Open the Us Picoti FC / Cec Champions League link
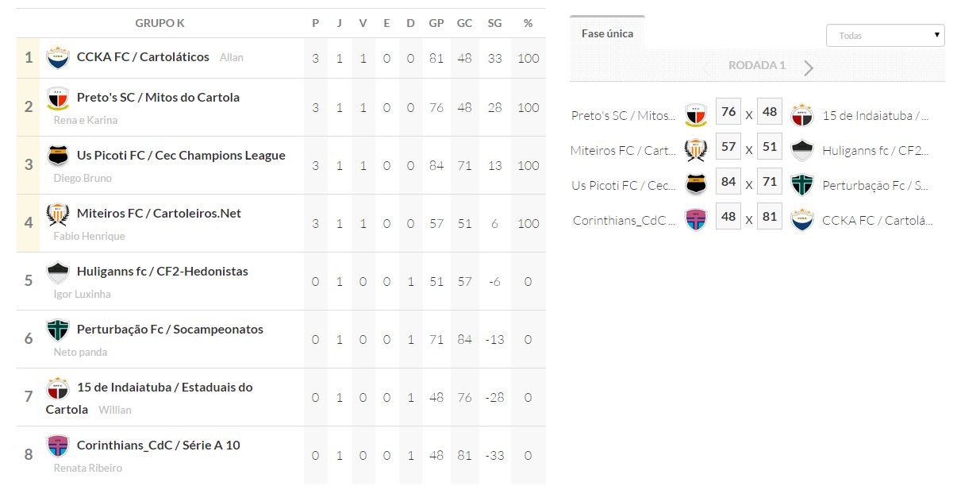This screenshot has width=980, height=490. 181,156
